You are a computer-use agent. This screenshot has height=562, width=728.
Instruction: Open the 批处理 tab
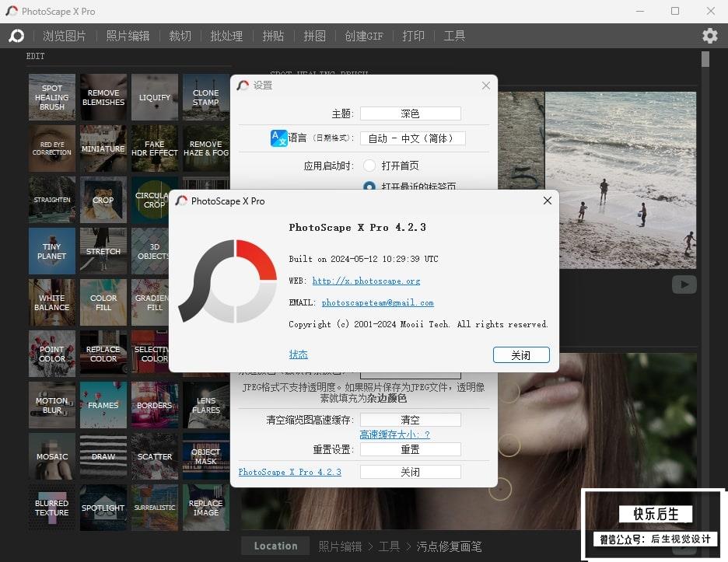[x=226, y=36]
